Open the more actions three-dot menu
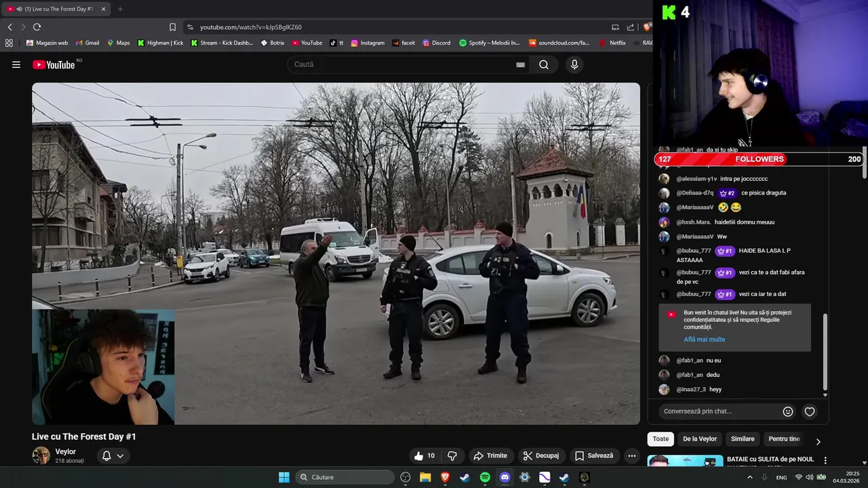The width and height of the screenshot is (868, 488). (632, 455)
